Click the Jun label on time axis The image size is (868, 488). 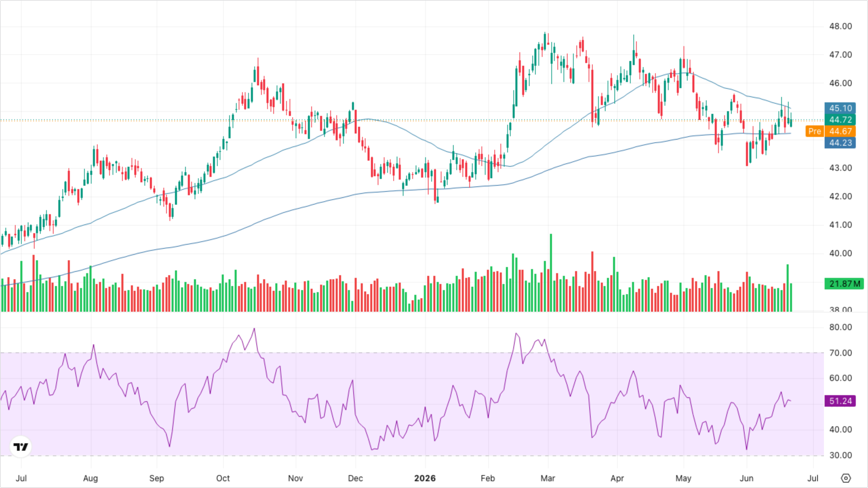(x=746, y=478)
